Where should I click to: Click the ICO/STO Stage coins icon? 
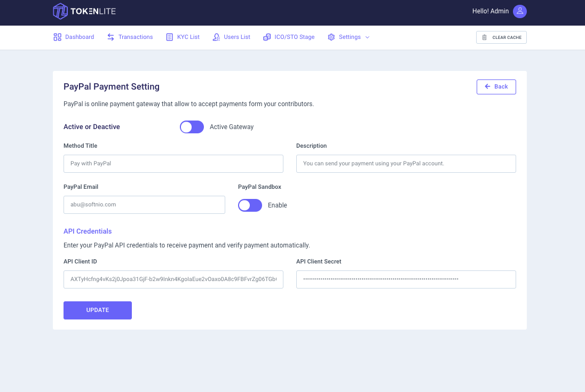click(x=267, y=37)
